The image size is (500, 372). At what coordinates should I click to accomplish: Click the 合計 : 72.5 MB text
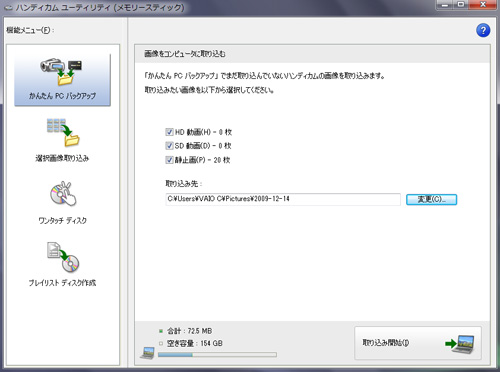click(x=189, y=331)
